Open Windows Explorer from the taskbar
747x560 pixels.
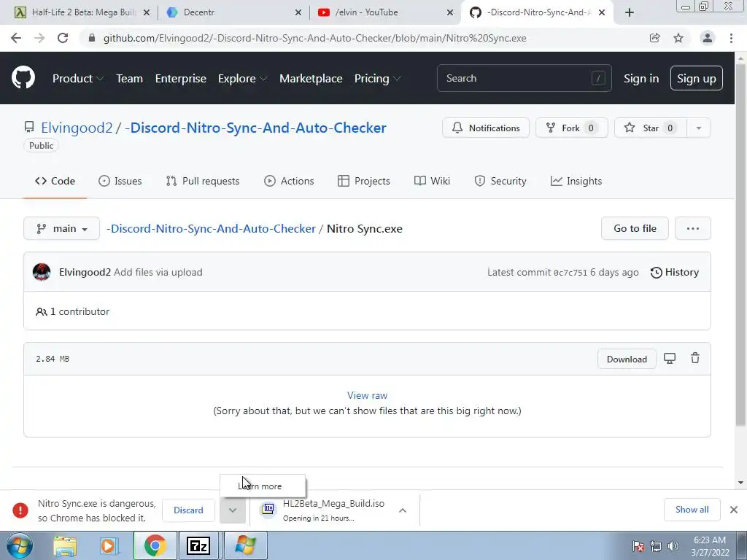65,545
